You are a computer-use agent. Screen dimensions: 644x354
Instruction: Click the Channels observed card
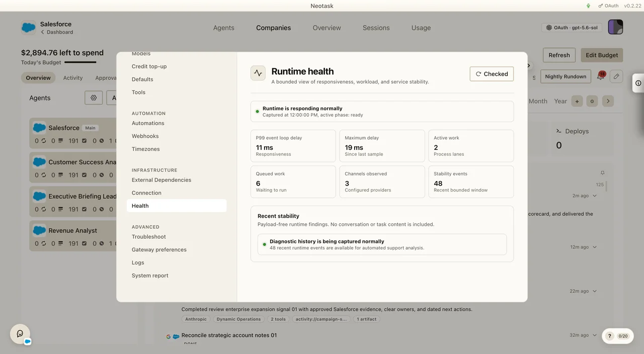point(382,182)
